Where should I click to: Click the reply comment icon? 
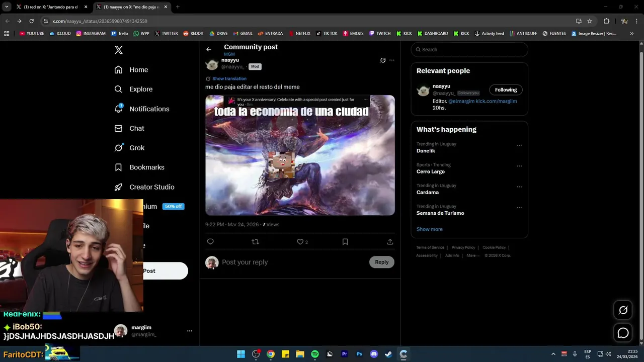210,242
